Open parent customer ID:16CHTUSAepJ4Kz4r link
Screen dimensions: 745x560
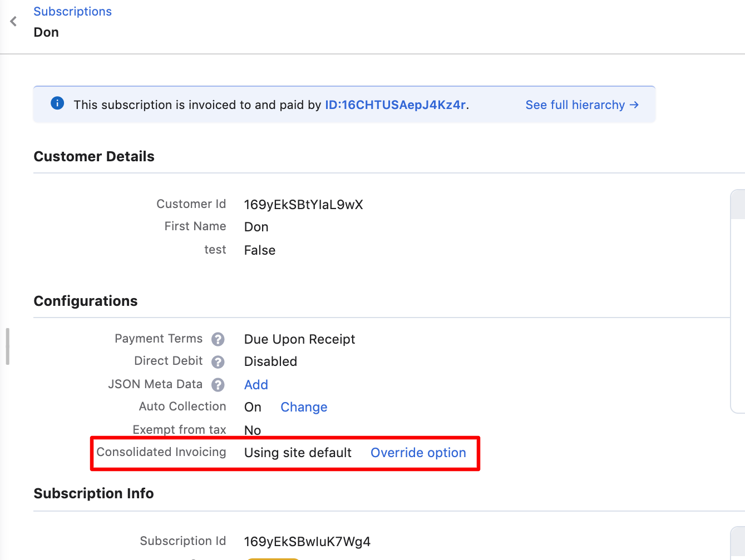(x=395, y=105)
